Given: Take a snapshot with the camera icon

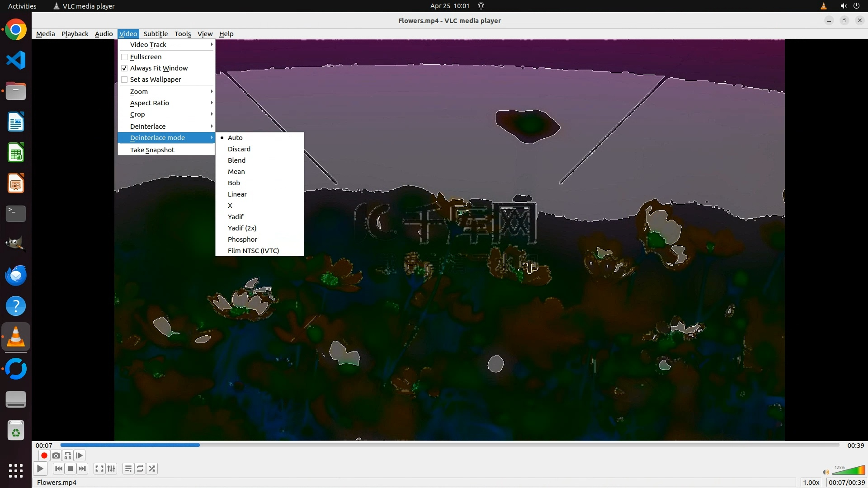Looking at the screenshot, I should pos(56,455).
